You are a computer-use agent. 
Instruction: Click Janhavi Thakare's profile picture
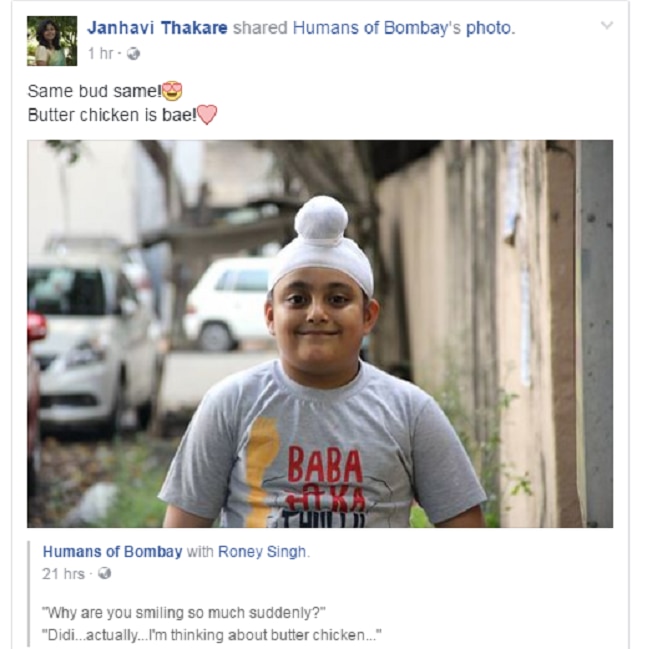(52, 41)
